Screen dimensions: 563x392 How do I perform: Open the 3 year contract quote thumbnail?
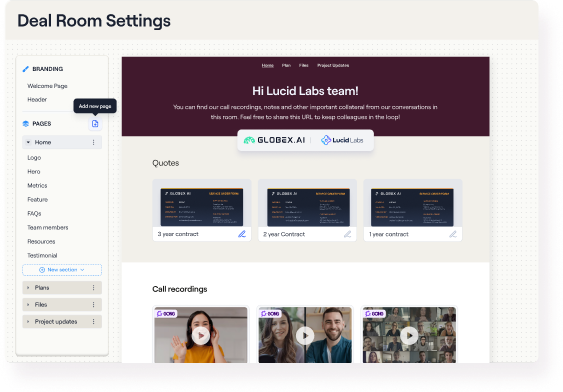point(202,207)
